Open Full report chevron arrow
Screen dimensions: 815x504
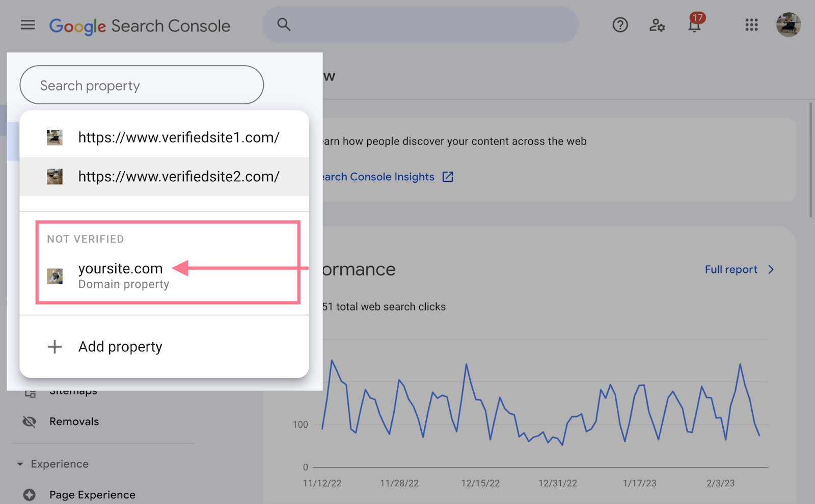click(x=771, y=269)
